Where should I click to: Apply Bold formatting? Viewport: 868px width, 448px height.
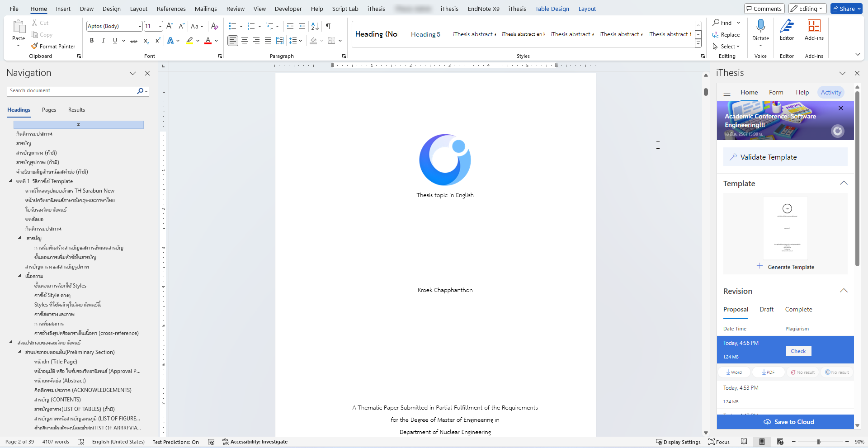click(92, 41)
